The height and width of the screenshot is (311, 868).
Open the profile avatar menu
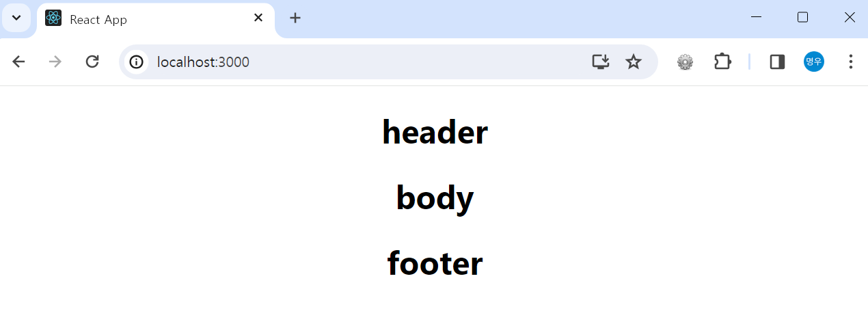point(813,62)
